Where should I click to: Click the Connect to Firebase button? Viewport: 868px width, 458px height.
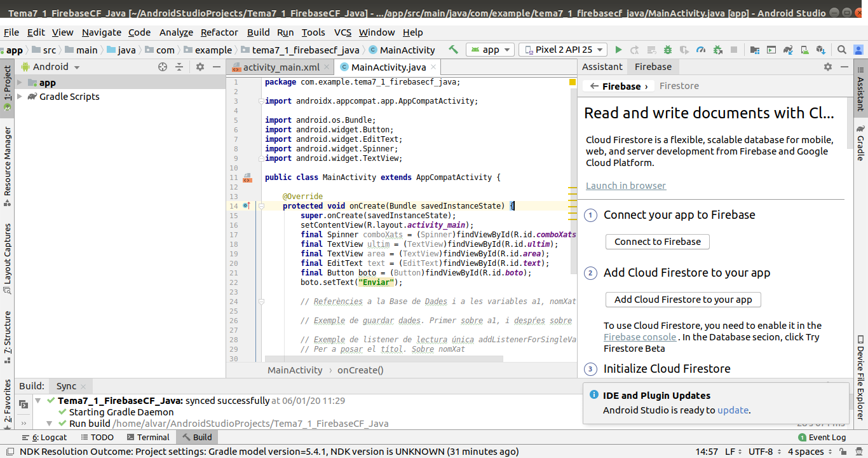(657, 242)
